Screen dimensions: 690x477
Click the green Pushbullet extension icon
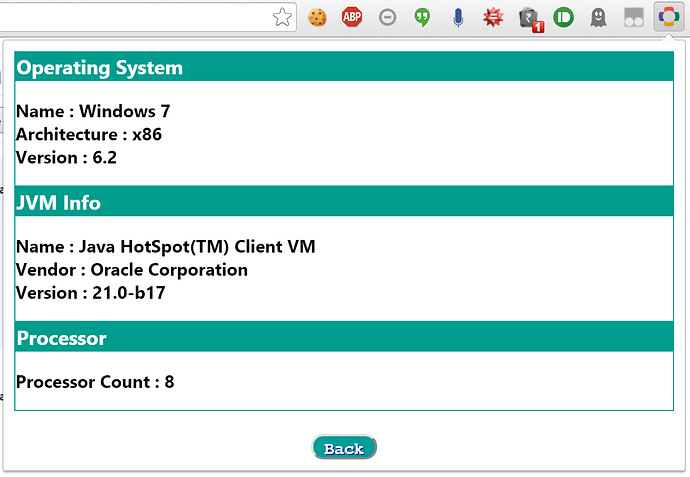(x=563, y=18)
